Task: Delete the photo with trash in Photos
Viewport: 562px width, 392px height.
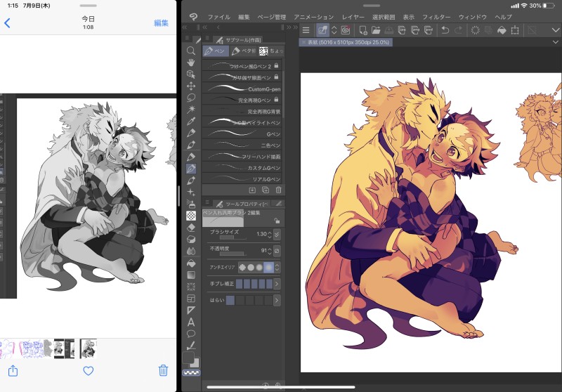Action: (x=164, y=370)
